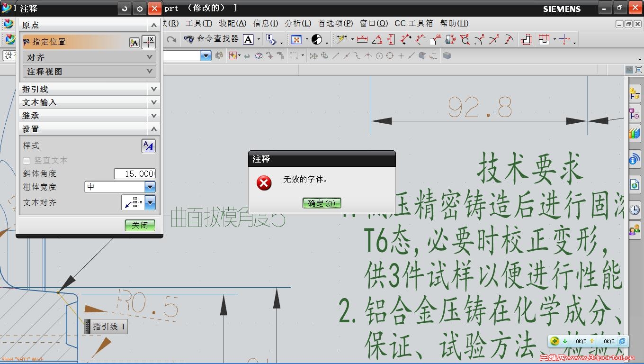Click the vertical dimension icon
Image resolution: width=644 pixels, height=364 pixels.
391,39
